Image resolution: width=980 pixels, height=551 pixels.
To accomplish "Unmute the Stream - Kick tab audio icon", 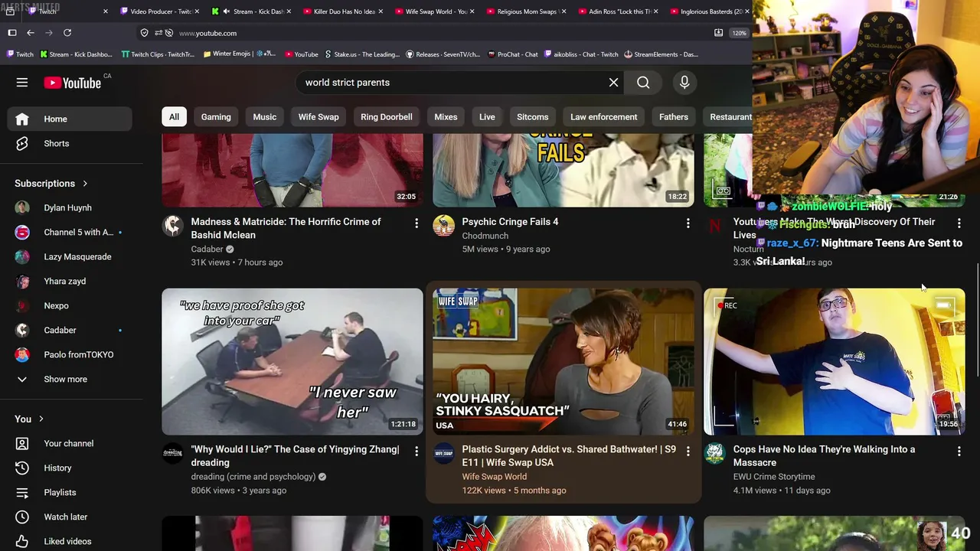I will [x=226, y=11].
